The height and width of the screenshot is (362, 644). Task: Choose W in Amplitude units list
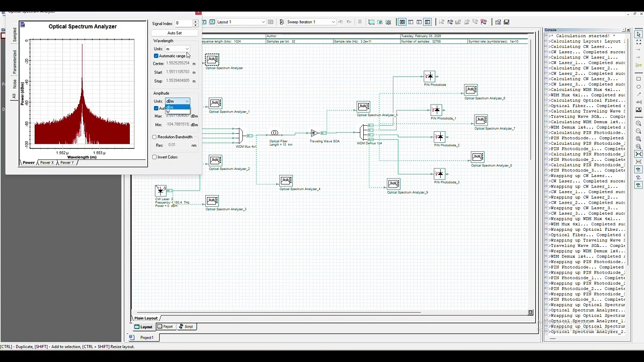point(178,112)
